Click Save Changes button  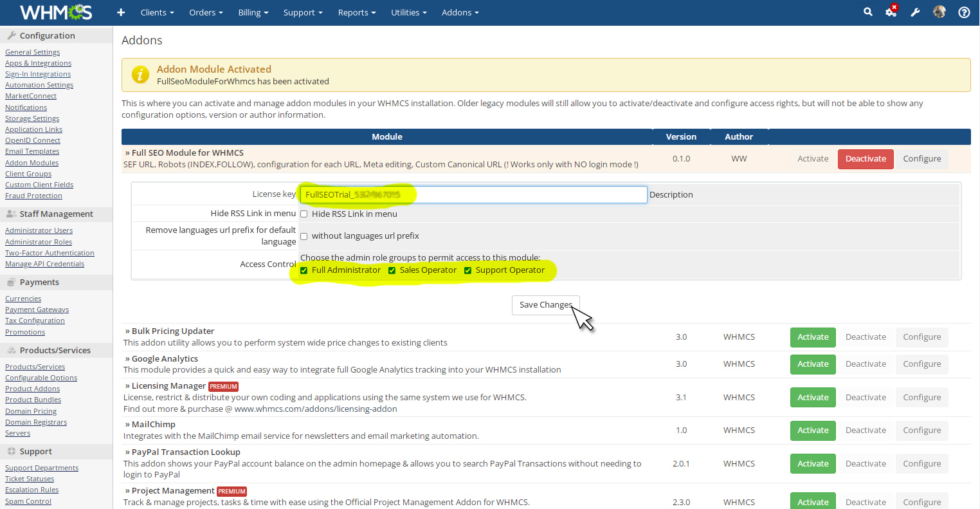tap(546, 305)
